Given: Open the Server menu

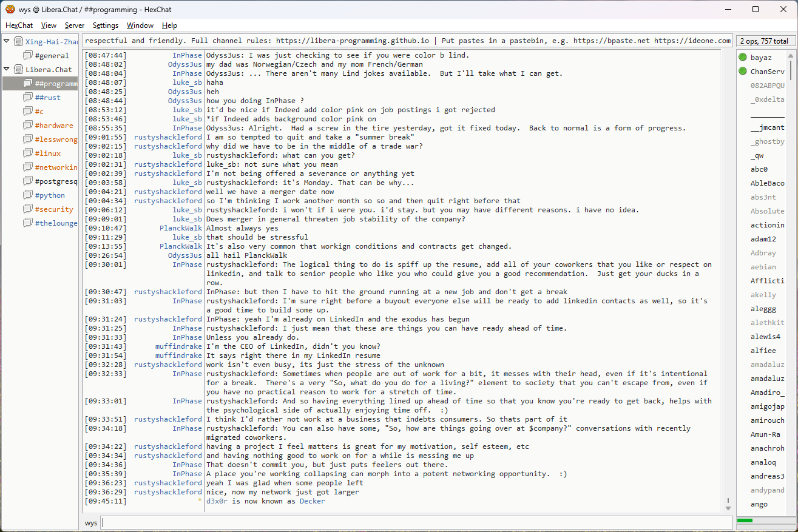Looking at the screenshot, I should 75,25.
